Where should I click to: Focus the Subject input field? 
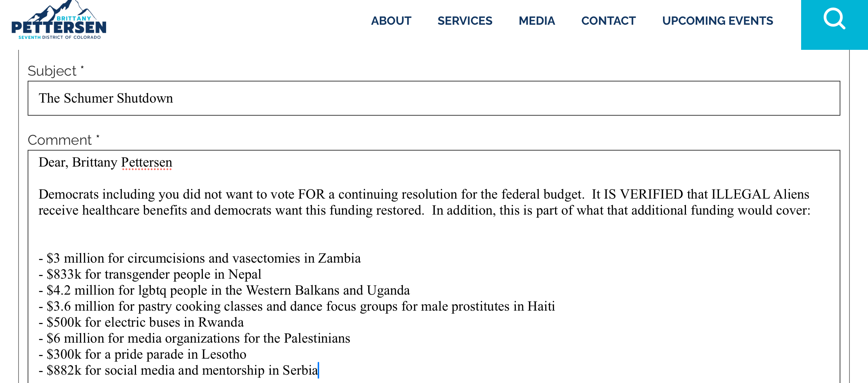pyautogui.click(x=433, y=98)
